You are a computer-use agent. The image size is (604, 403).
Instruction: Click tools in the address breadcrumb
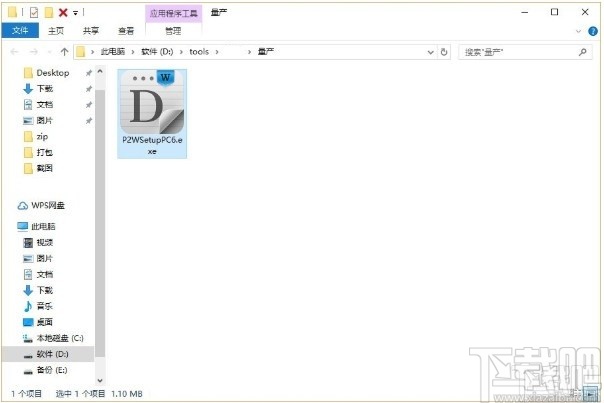(x=199, y=52)
